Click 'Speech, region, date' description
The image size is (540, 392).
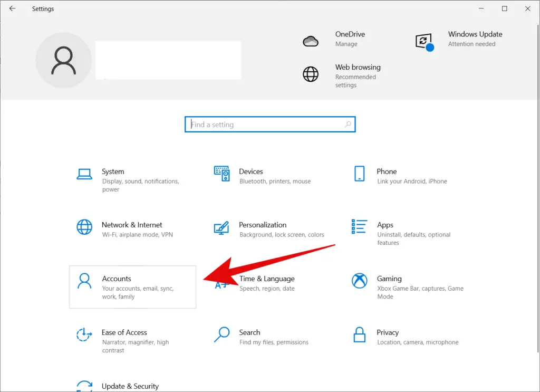[x=267, y=289]
